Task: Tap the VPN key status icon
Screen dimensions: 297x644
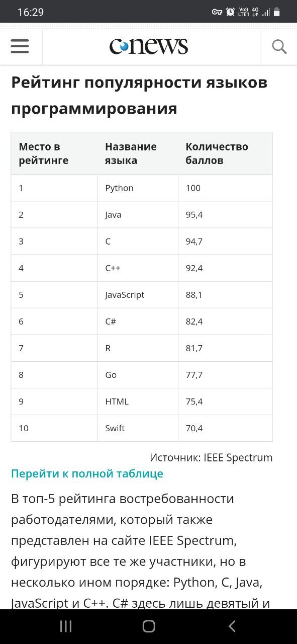Action: pos(217,12)
